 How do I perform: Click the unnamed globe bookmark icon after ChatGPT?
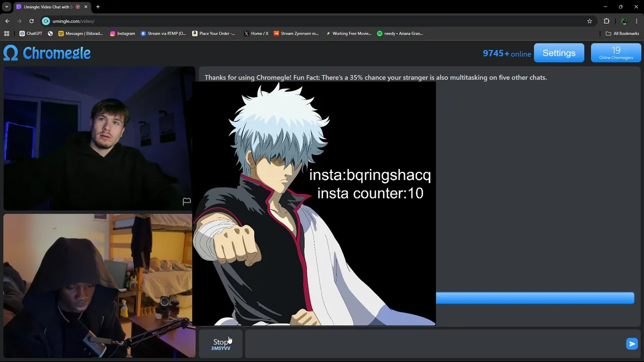point(50,34)
